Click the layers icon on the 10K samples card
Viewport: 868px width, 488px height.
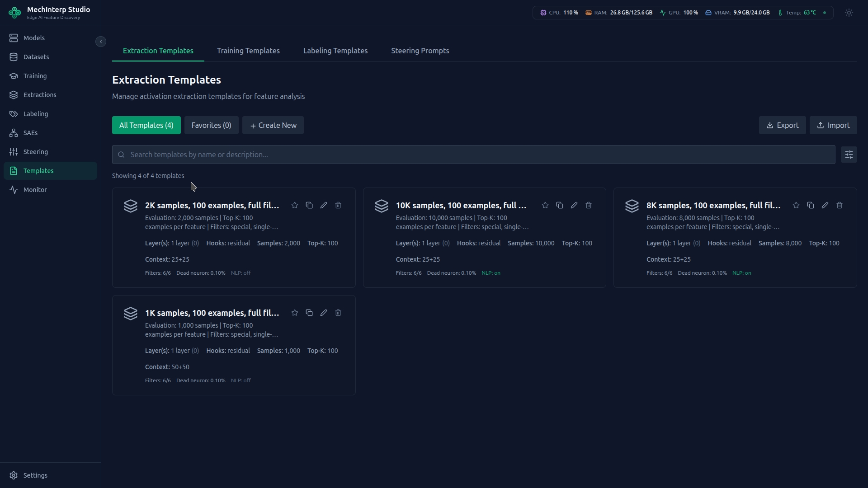click(x=382, y=206)
